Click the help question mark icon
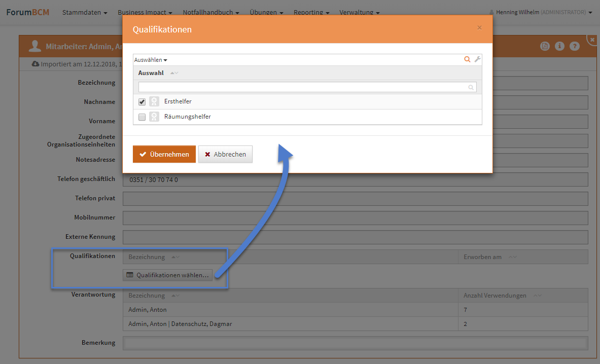Screen dimensions: 600x364 pyautogui.click(x=575, y=46)
